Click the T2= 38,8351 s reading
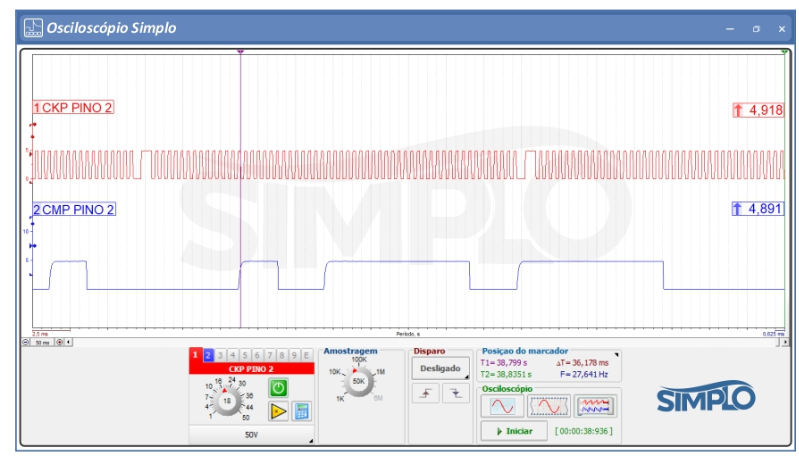This screenshot has width=799, height=459. coord(506,374)
